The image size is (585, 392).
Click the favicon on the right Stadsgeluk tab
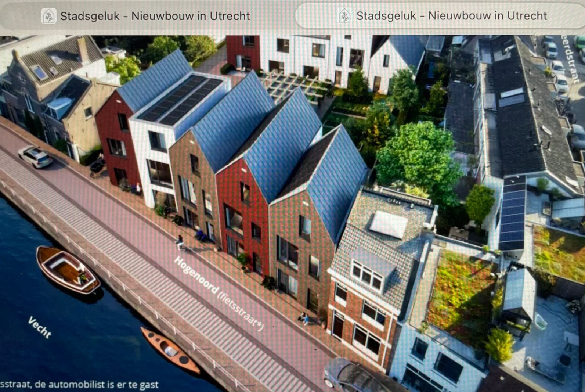point(344,16)
